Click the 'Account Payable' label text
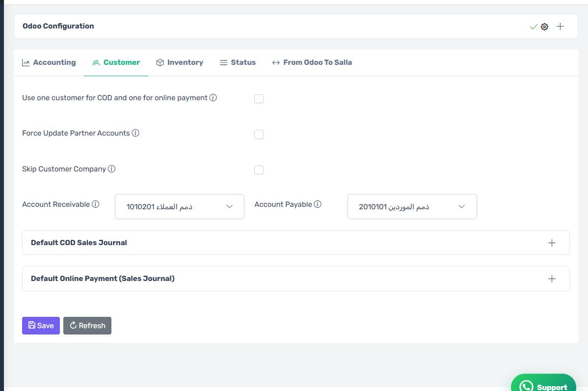The image size is (588, 391). [283, 204]
